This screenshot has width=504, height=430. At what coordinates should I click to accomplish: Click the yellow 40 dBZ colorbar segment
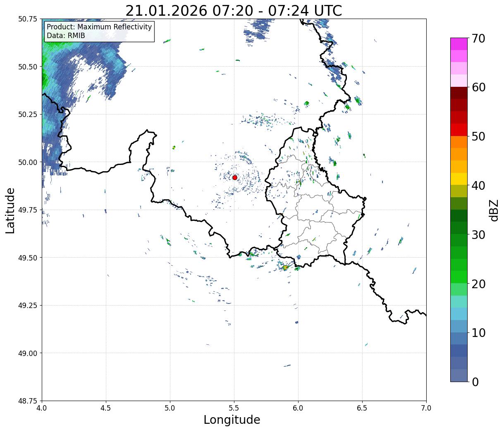[459, 179]
